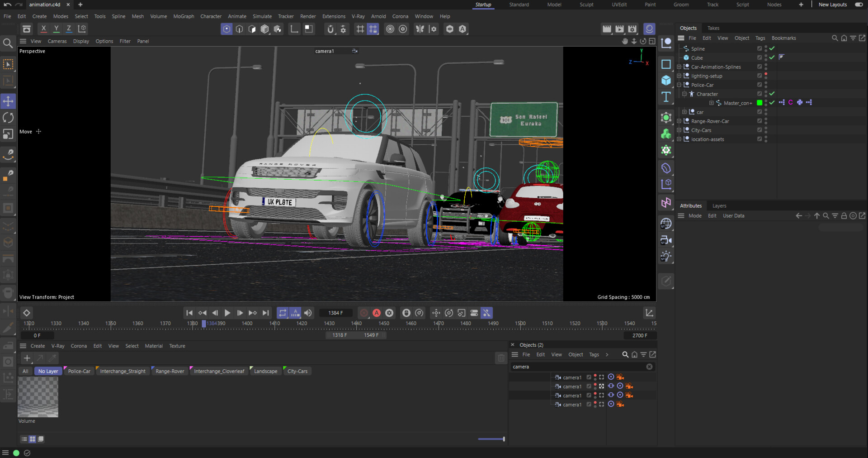Expand the Car-Animation-Splines object
This screenshot has width=868, height=458.
coord(679,67)
